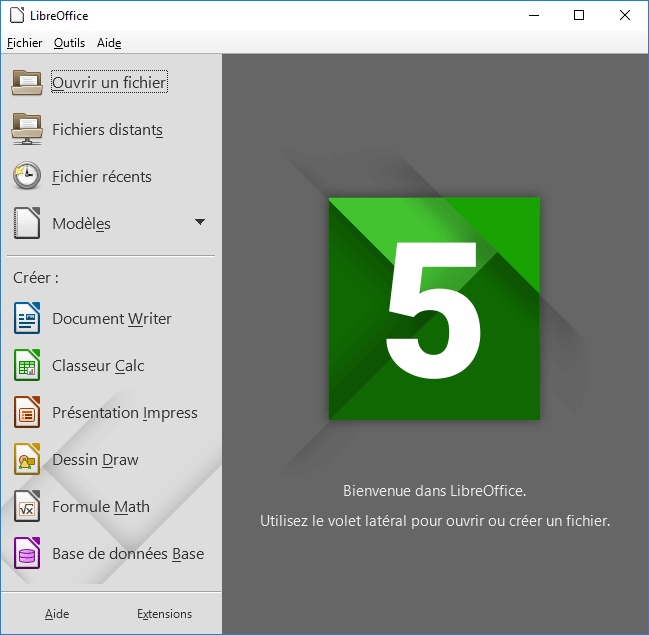
Task: Close the LibreOffice window
Action: click(x=625, y=15)
